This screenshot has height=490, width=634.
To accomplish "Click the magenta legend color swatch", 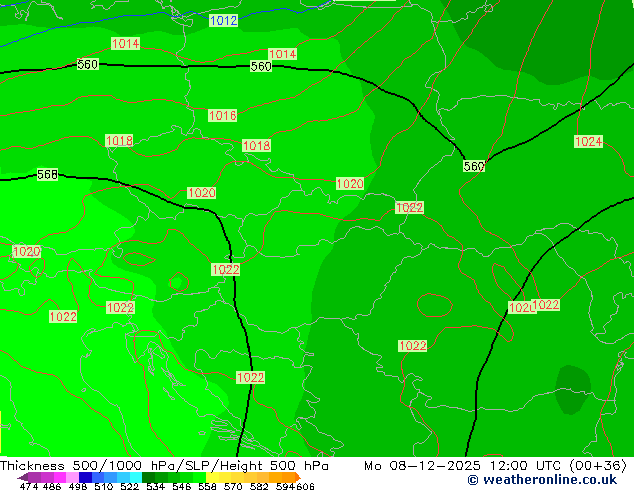I will coord(60,477).
